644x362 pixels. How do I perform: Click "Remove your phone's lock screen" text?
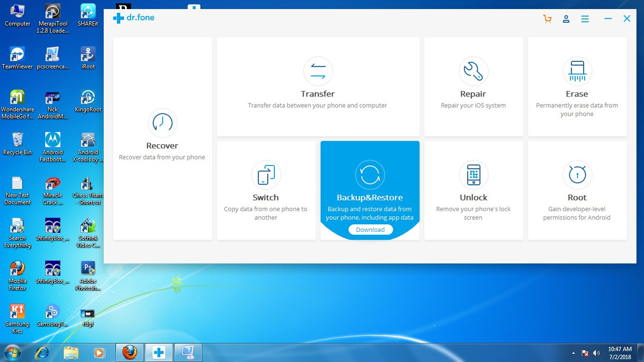(x=473, y=213)
